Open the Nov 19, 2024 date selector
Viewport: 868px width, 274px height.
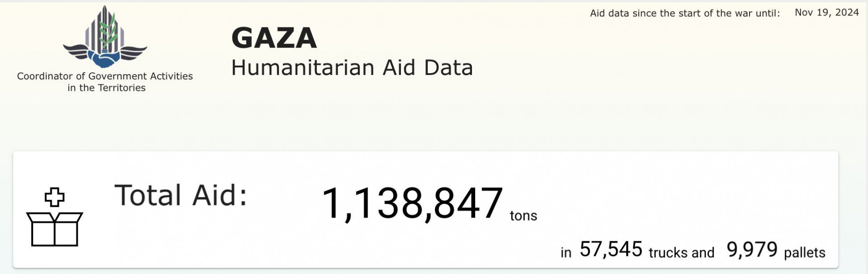[x=826, y=13]
